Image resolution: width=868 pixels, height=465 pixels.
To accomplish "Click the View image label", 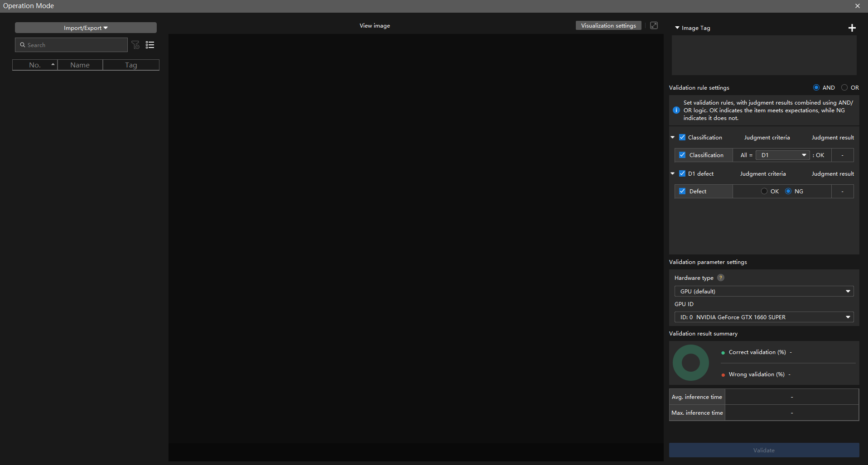I will (375, 25).
